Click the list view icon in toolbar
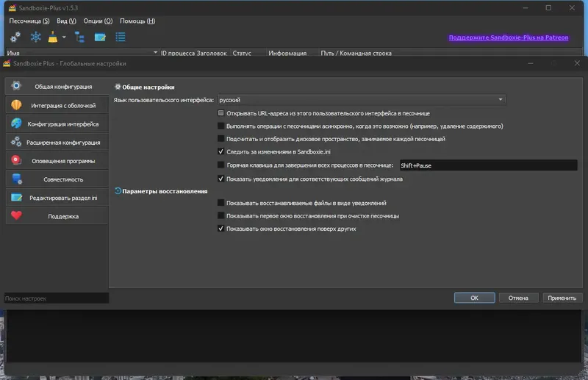This screenshot has width=588, height=380. pyautogui.click(x=121, y=37)
